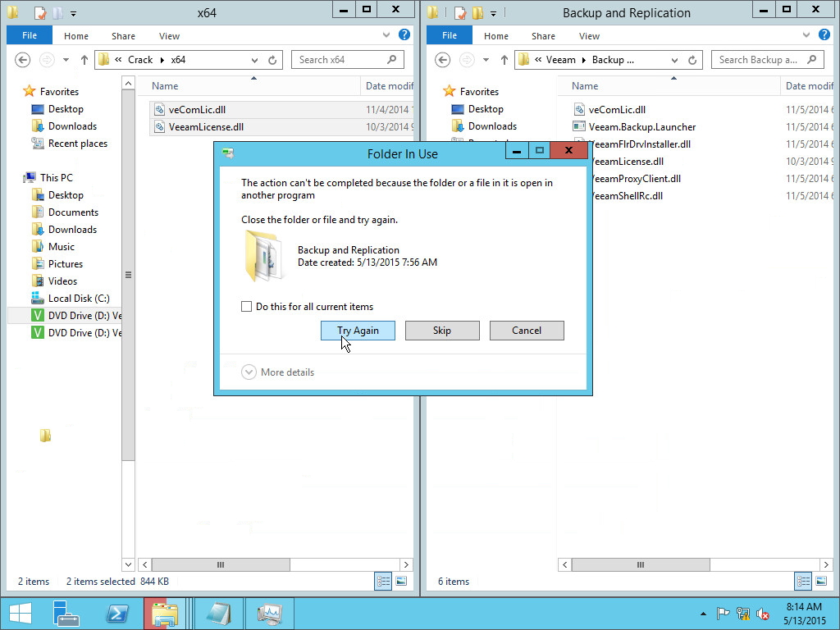Click the help icon in the x64 window
Screen dimensions: 840x630
coord(404,34)
